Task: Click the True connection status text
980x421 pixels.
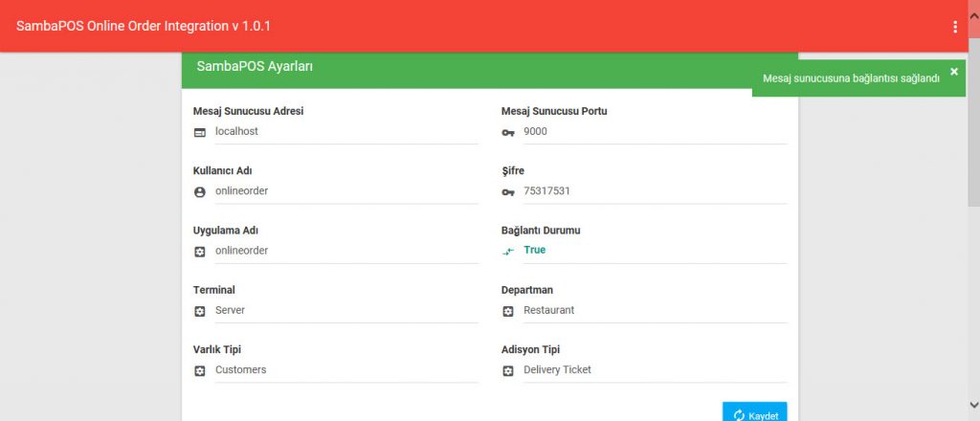Action: coord(535,250)
